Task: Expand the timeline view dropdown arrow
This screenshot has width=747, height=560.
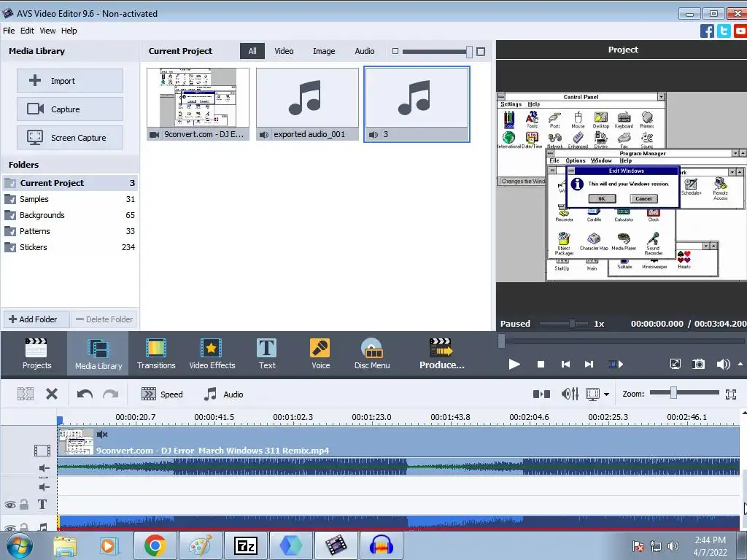Action: [606, 394]
